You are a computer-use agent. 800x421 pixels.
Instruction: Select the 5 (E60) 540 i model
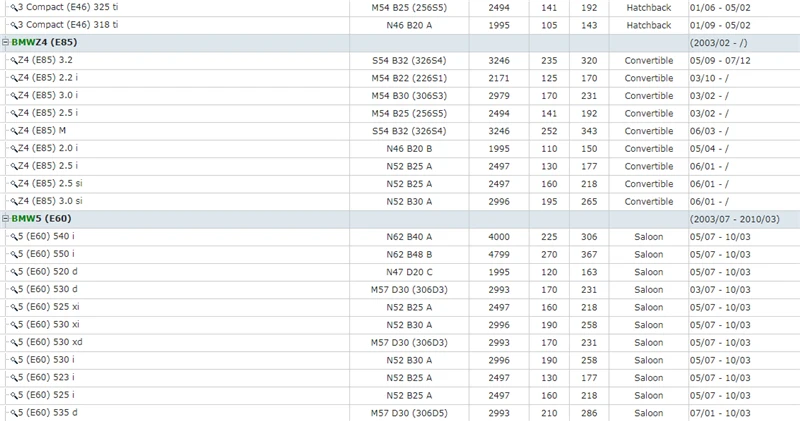coord(46,236)
